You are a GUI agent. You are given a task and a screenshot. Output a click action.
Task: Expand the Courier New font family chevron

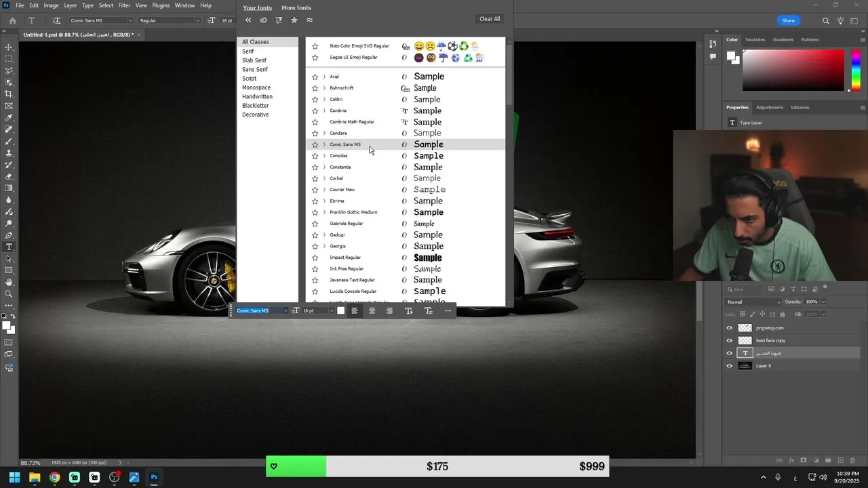[324, 190]
